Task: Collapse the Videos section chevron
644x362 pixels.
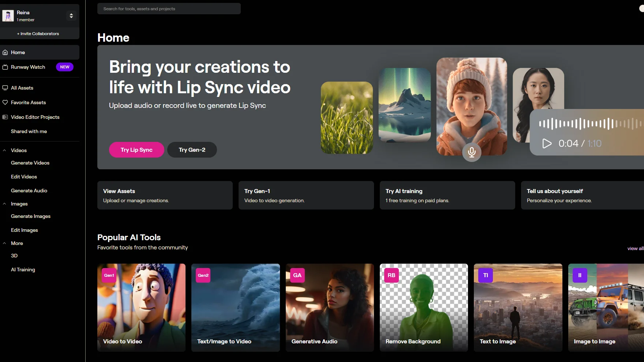Action: (x=4, y=150)
